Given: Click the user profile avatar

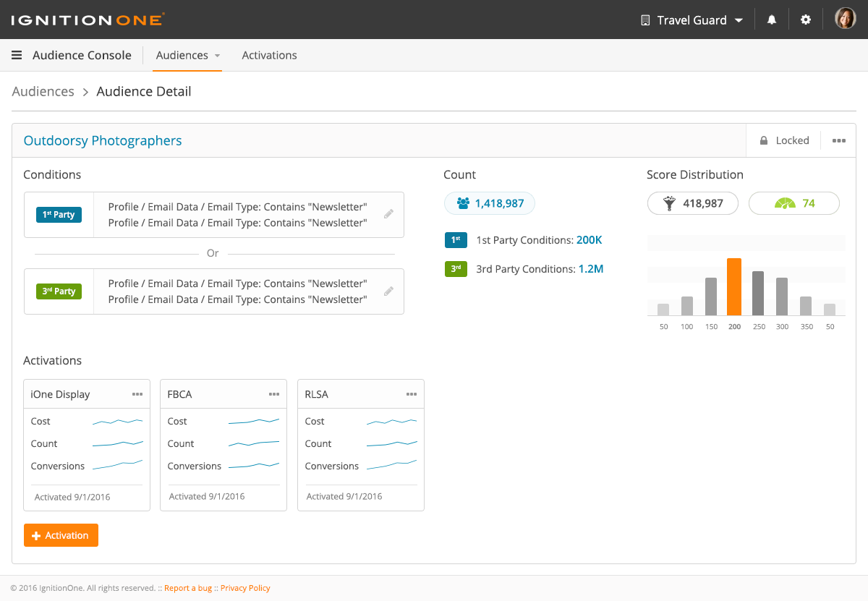Looking at the screenshot, I should pyautogui.click(x=845, y=20).
